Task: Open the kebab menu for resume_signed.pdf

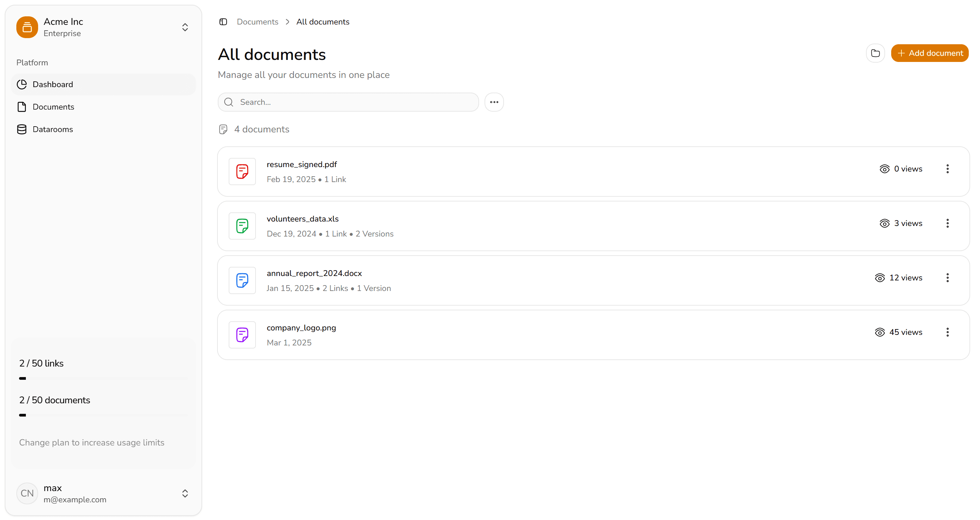Action: [948, 169]
